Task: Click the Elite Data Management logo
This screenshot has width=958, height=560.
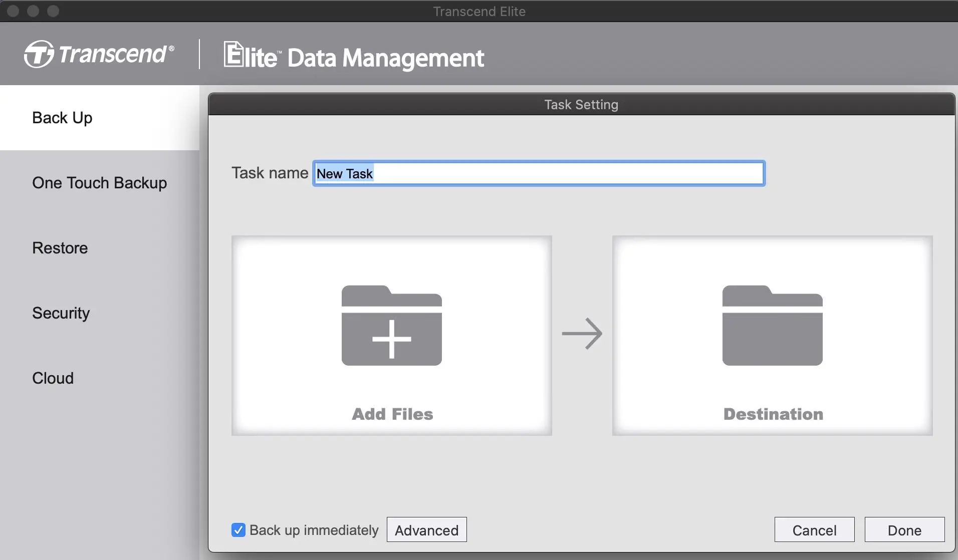Action: coord(354,56)
